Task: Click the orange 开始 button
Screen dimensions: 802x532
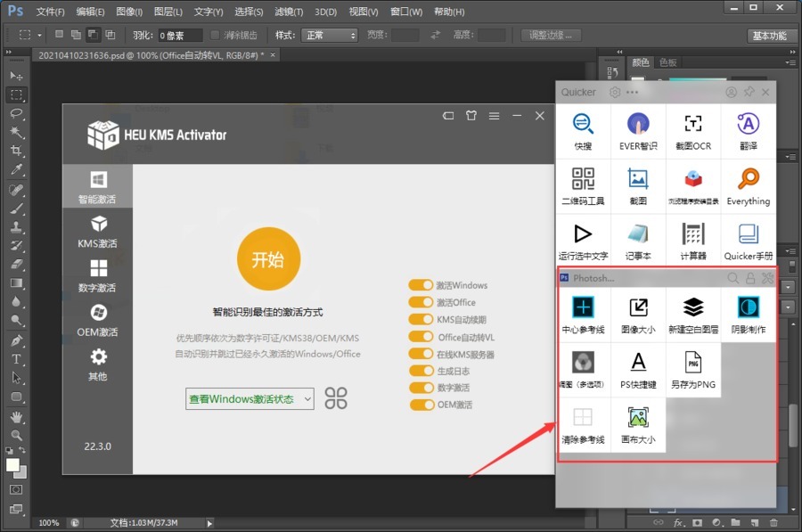Action: point(268,258)
